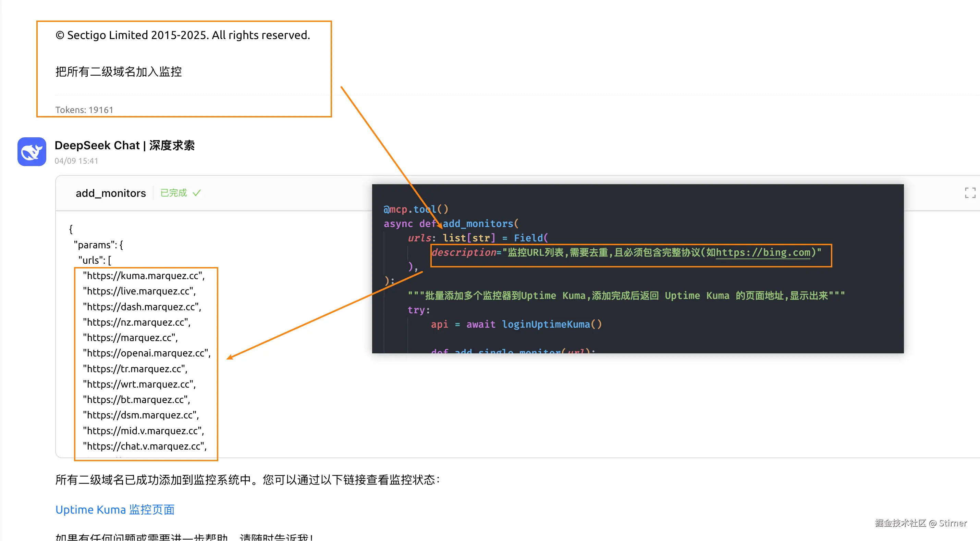
Task: Select the add_monitors tool result header
Action: 111,193
